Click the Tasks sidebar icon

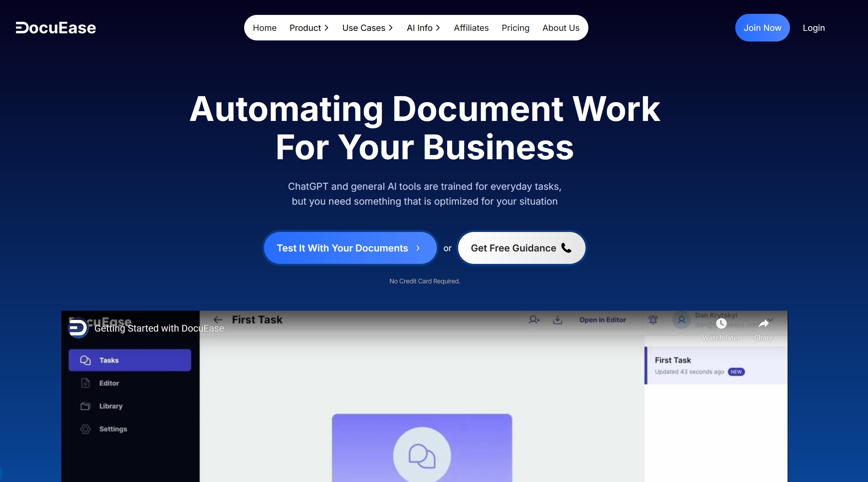[x=85, y=360]
